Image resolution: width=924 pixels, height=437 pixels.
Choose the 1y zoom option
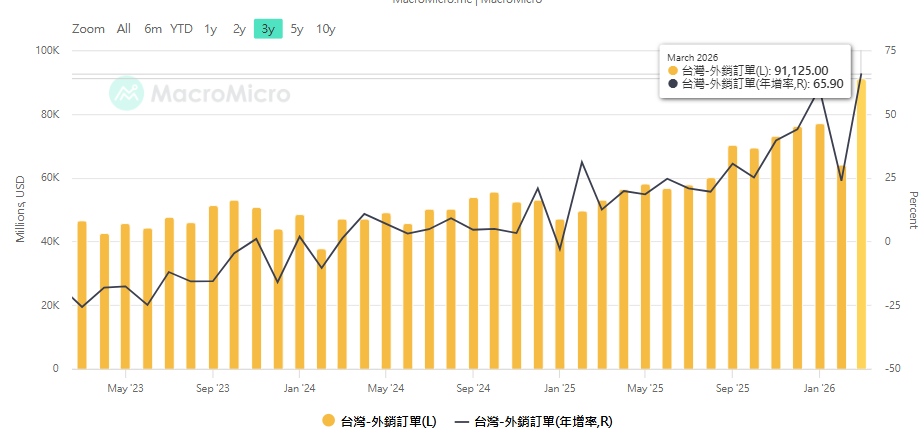210,29
